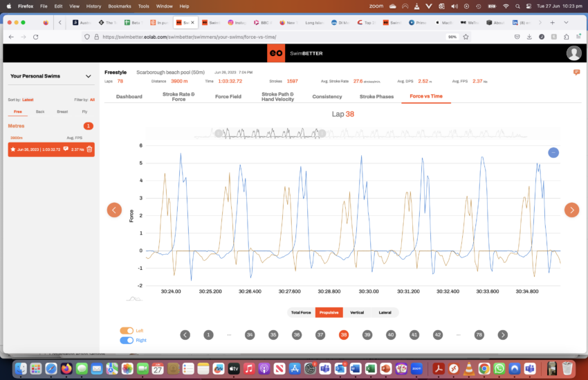The height and width of the screenshot is (380, 588).
Task: Click the previous page arrow in lap pagination
Action: pyautogui.click(x=185, y=334)
